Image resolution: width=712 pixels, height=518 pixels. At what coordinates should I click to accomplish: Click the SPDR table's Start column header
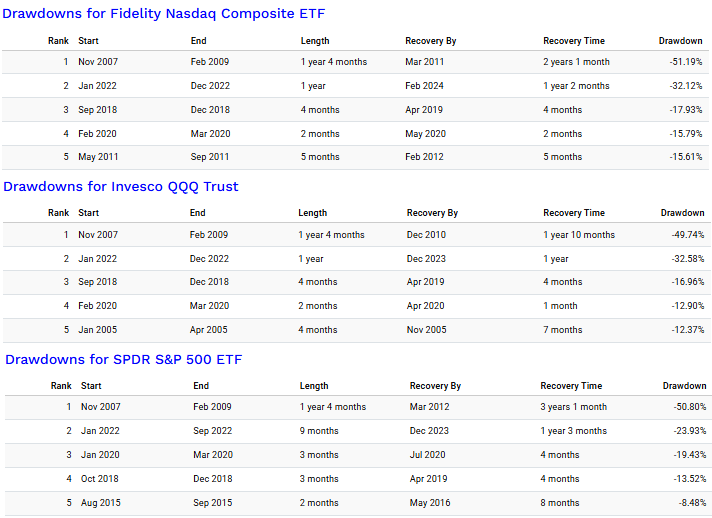[91, 385]
